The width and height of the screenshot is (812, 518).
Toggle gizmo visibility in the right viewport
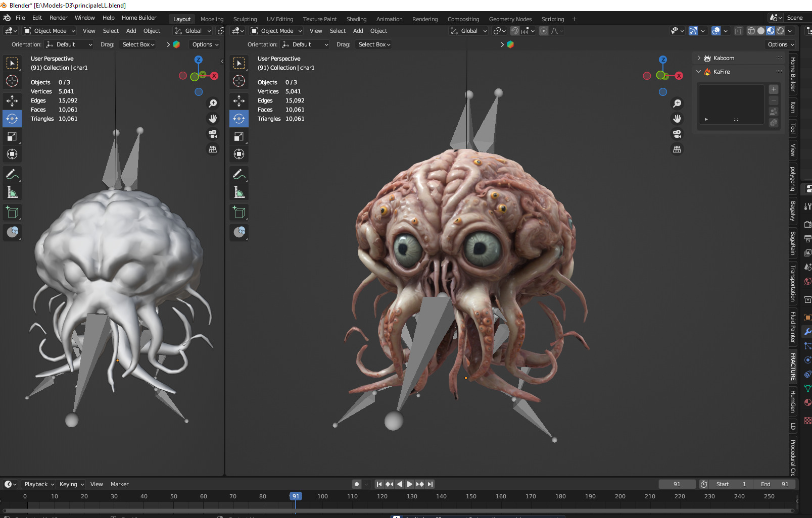693,31
